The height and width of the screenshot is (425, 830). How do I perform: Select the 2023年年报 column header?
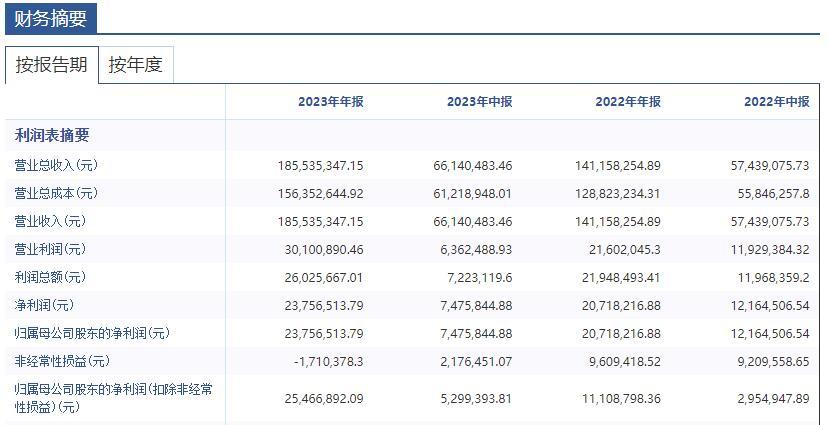coord(331,102)
